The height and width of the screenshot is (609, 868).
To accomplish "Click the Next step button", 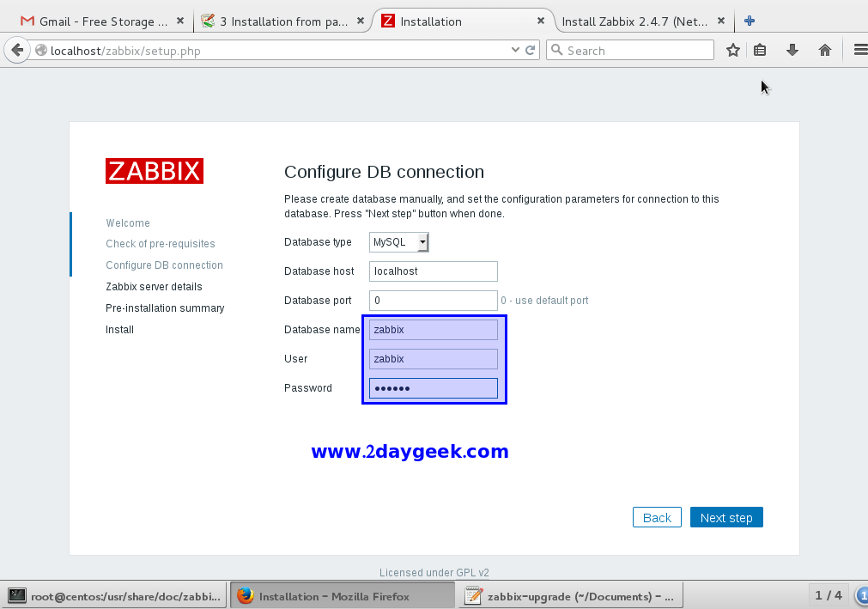I will tap(726, 517).
